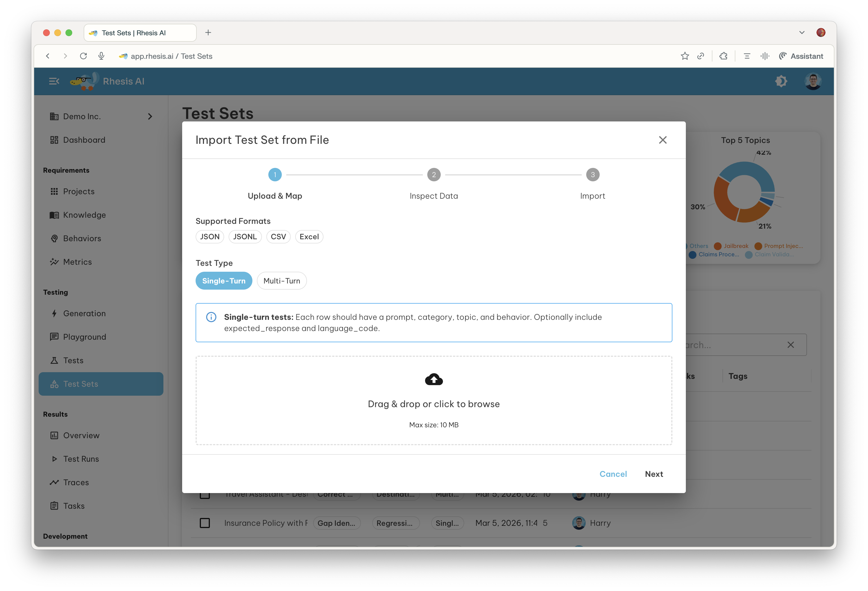Click the cloud upload icon
The image size is (868, 591).
point(434,379)
